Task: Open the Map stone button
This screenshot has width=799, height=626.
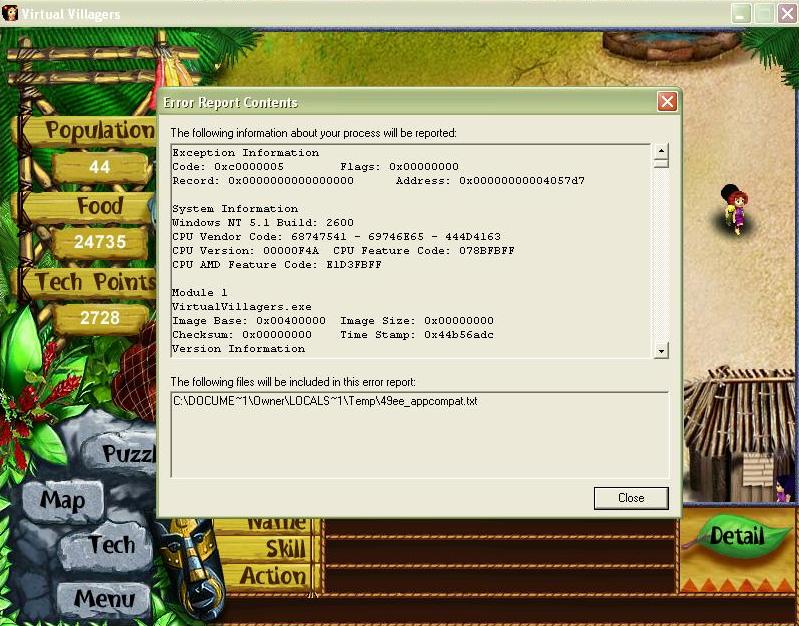Action: 63,502
